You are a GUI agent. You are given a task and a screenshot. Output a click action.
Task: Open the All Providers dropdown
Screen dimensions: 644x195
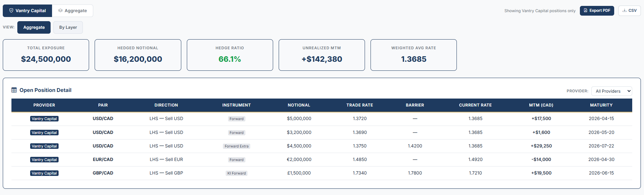click(x=611, y=91)
